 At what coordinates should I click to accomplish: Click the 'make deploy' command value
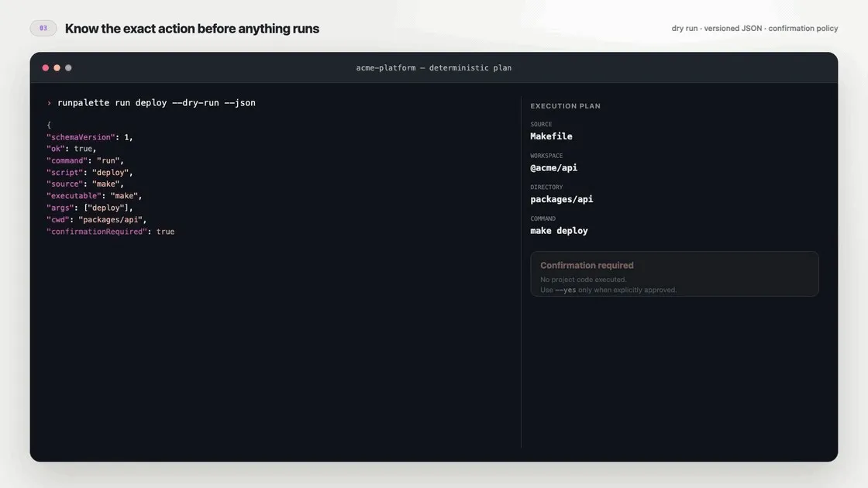point(559,231)
